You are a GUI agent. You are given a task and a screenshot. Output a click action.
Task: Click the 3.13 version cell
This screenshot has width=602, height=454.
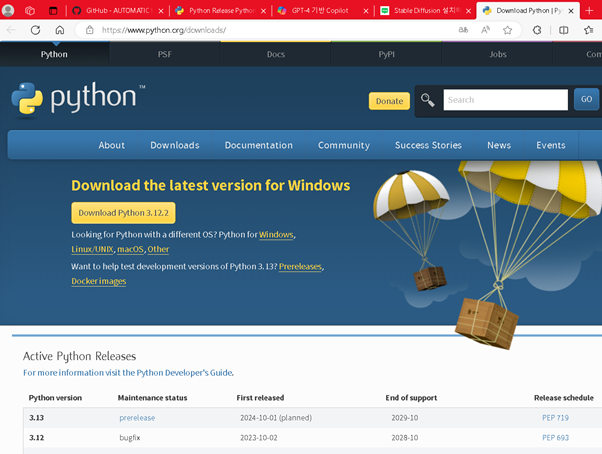click(x=36, y=418)
